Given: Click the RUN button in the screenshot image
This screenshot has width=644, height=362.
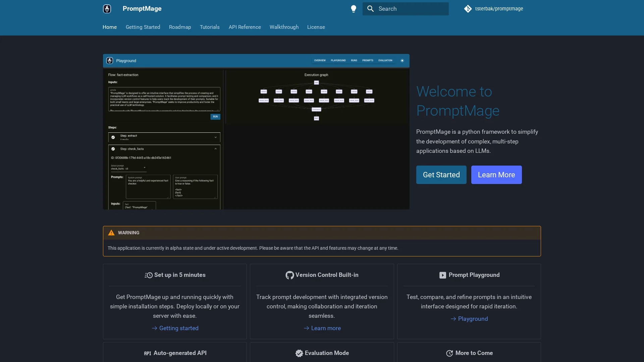Looking at the screenshot, I should click(x=215, y=117).
